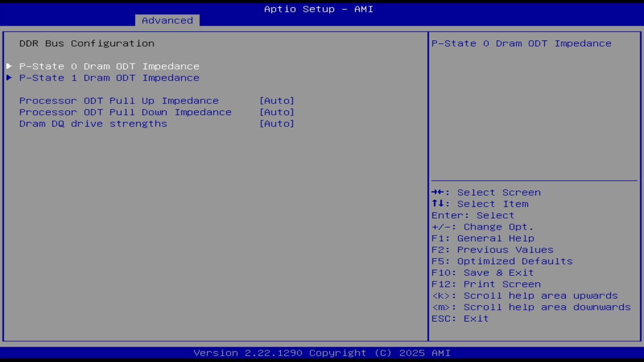Click the F5: Optimized Defaults hint
Viewport: 644px width, 362px height.
click(502, 262)
